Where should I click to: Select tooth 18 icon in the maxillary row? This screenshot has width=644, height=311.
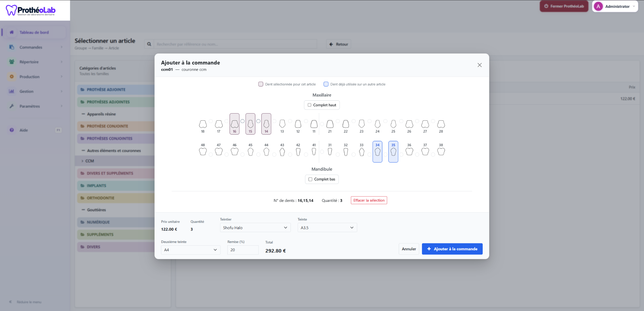tap(203, 124)
